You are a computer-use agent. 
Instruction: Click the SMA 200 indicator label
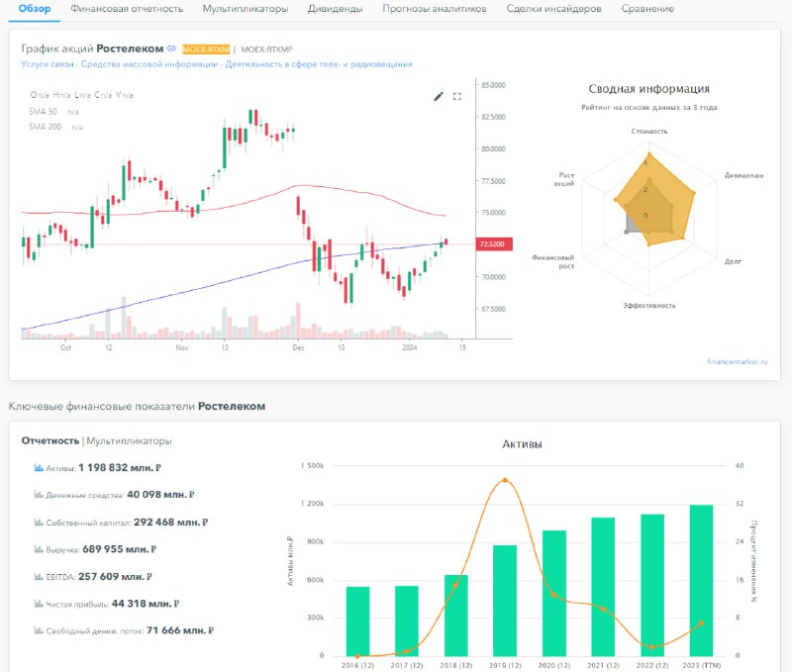(45, 127)
